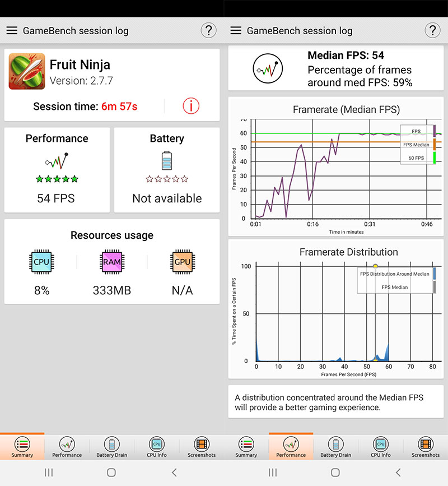448x486 pixels.
Task: Tap the CPU chip icon
Action: 41,262
